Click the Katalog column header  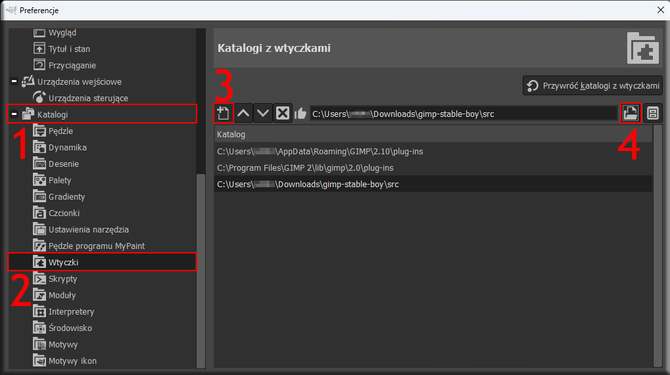(x=433, y=134)
